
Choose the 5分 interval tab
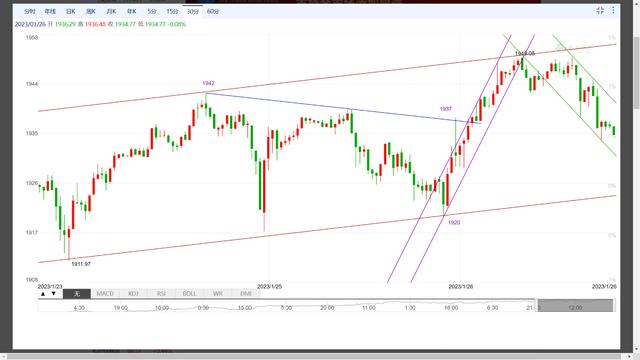click(x=152, y=11)
